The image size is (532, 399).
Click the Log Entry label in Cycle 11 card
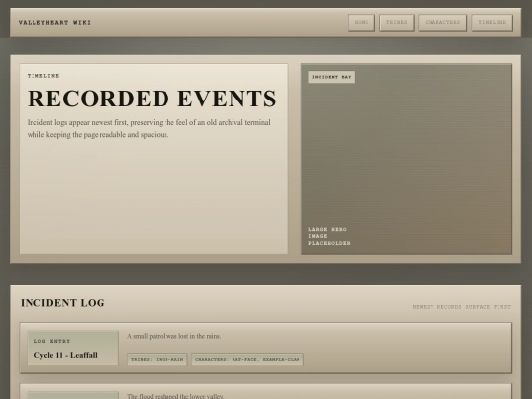pos(52,341)
